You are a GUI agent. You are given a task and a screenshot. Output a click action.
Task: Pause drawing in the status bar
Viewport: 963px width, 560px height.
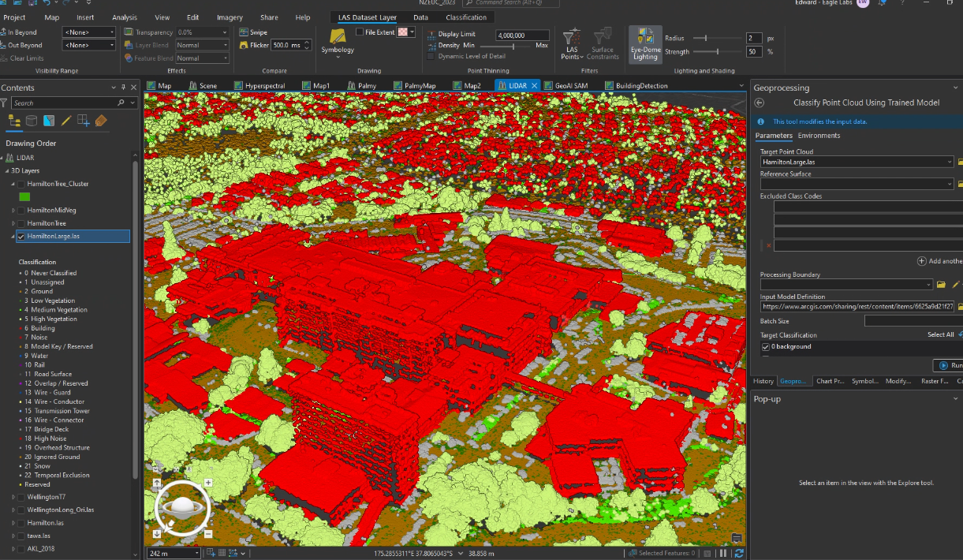723,553
